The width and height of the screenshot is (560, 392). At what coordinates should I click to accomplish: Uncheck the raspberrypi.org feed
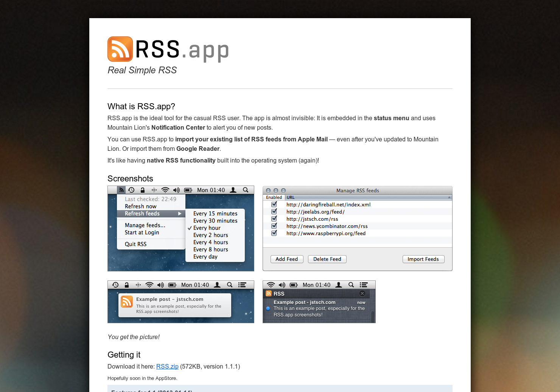tap(274, 233)
